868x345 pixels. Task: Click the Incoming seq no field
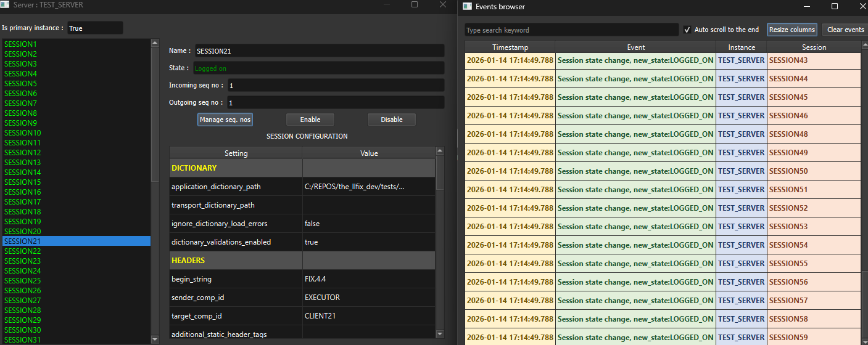pos(335,85)
